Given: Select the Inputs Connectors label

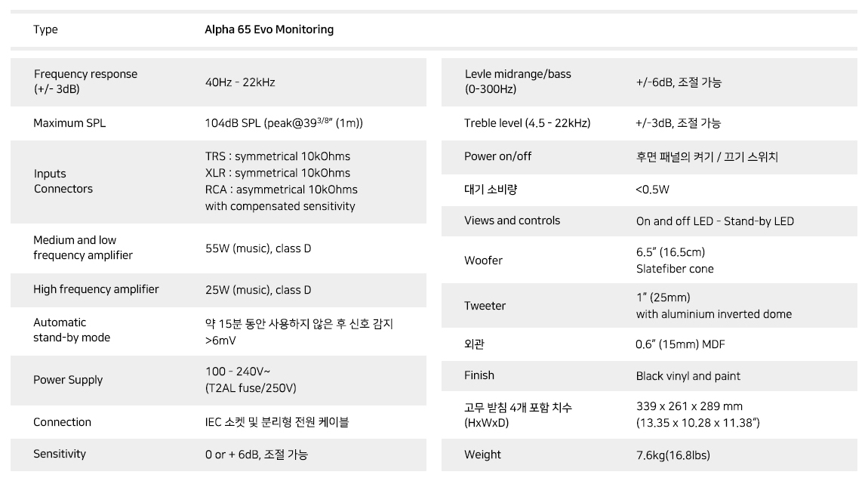Looking at the screenshot, I should [x=63, y=181].
